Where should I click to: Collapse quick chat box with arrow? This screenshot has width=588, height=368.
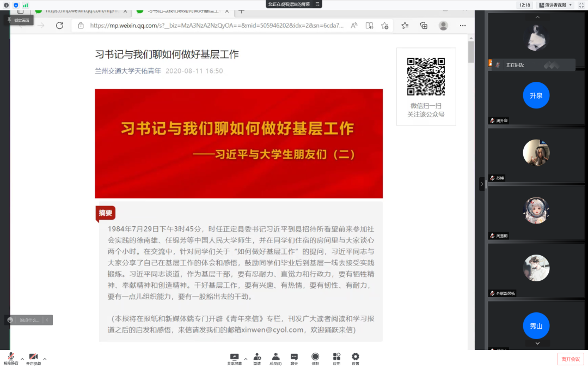pos(47,320)
